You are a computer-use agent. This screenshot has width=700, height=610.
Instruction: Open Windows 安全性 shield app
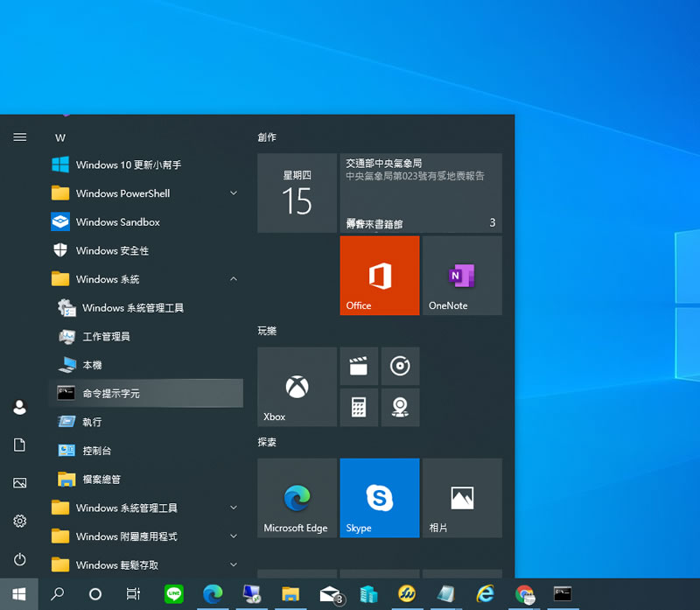pos(146,250)
